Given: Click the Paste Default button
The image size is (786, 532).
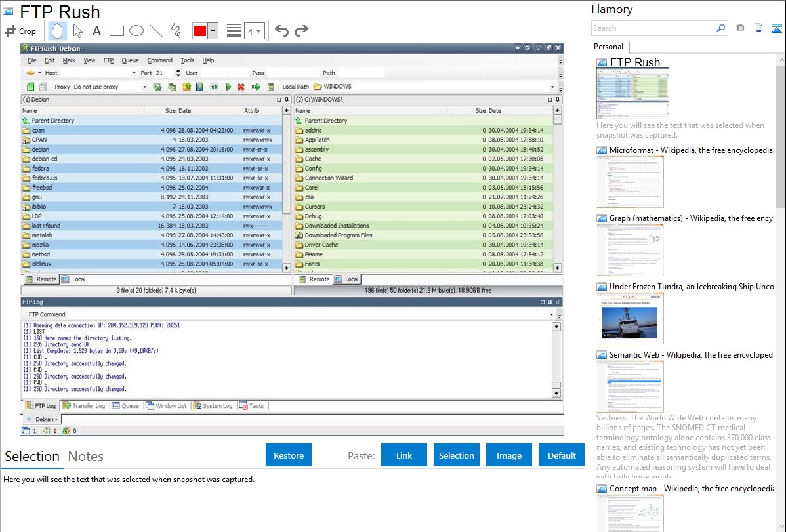Looking at the screenshot, I should tap(562, 455).
